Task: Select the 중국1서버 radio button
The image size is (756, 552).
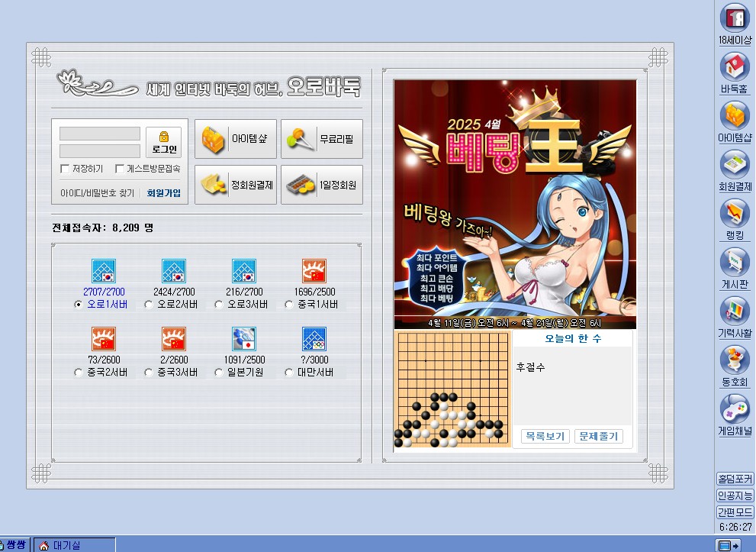Action: (x=289, y=305)
